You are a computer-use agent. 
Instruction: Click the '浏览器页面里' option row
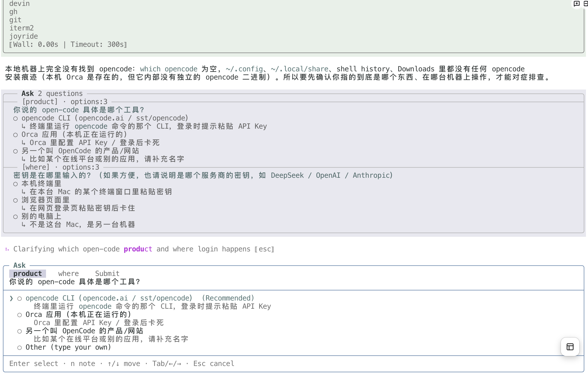pos(41,200)
